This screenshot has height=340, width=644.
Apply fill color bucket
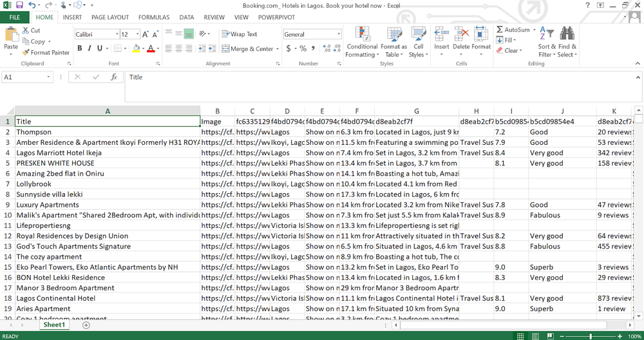coord(137,48)
